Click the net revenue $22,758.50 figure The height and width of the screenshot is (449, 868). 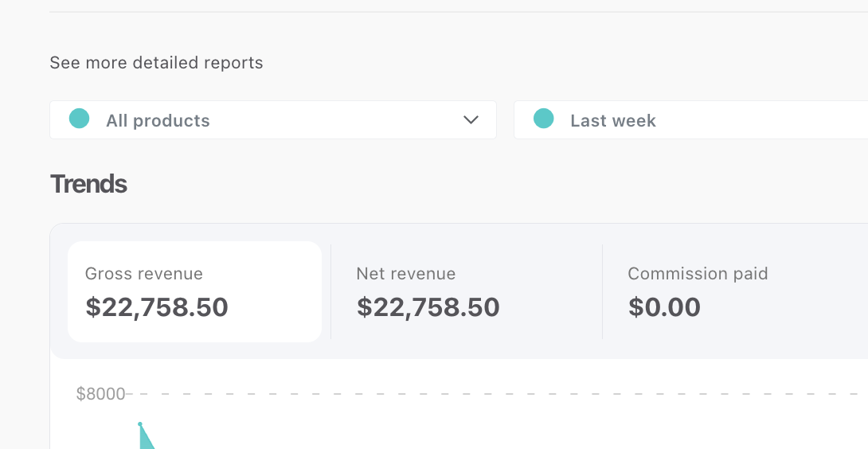click(428, 307)
